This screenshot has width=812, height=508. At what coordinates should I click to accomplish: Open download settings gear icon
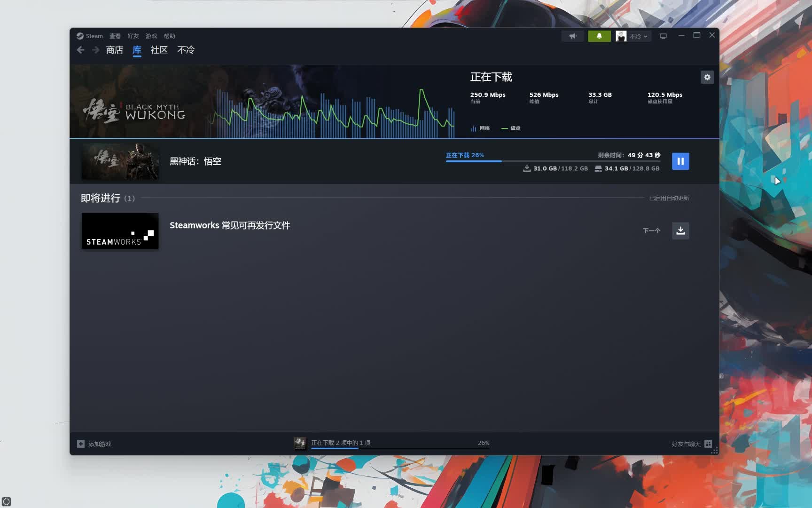point(707,77)
